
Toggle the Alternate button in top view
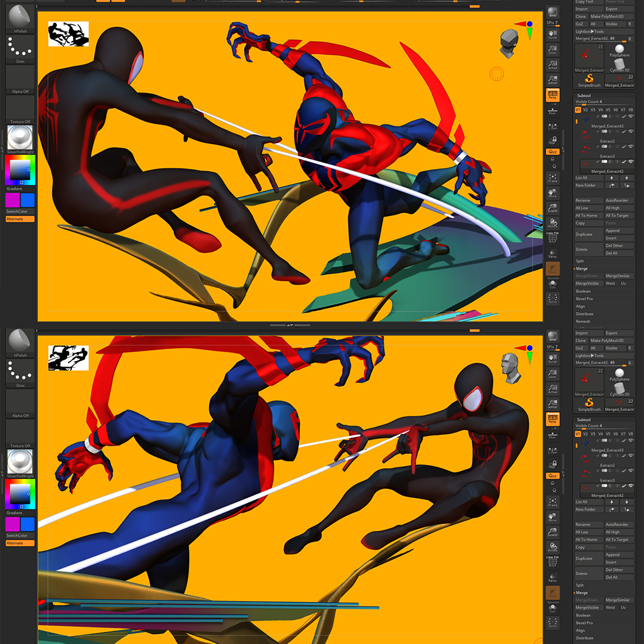[20, 219]
